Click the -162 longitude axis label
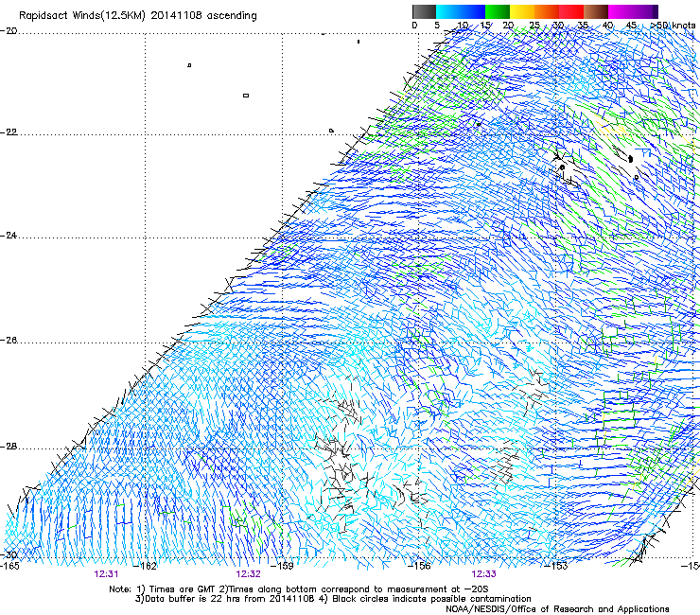700x615 pixels. (146, 566)
